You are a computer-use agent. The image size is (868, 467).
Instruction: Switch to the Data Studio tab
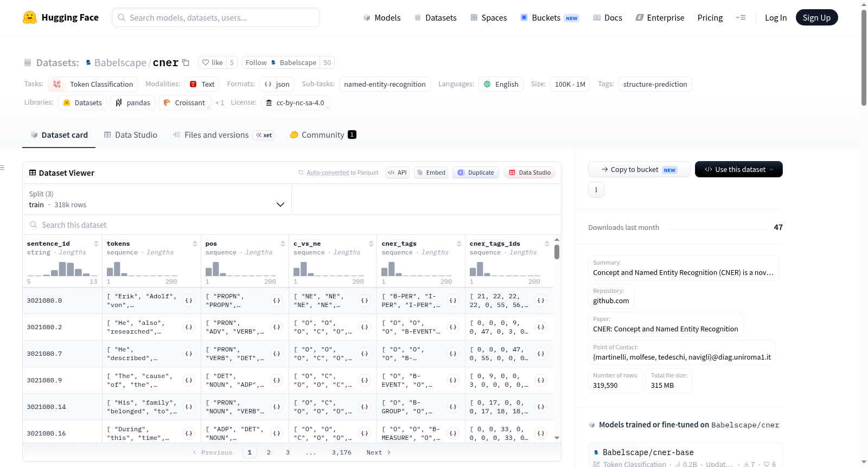pos(130,135)
